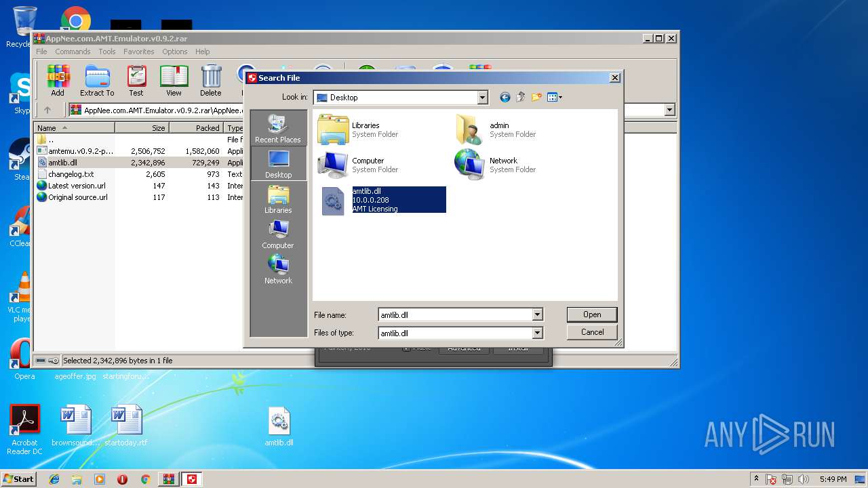Click the Extract To toolbar icon
868x488 pixels.
[97, 81]
